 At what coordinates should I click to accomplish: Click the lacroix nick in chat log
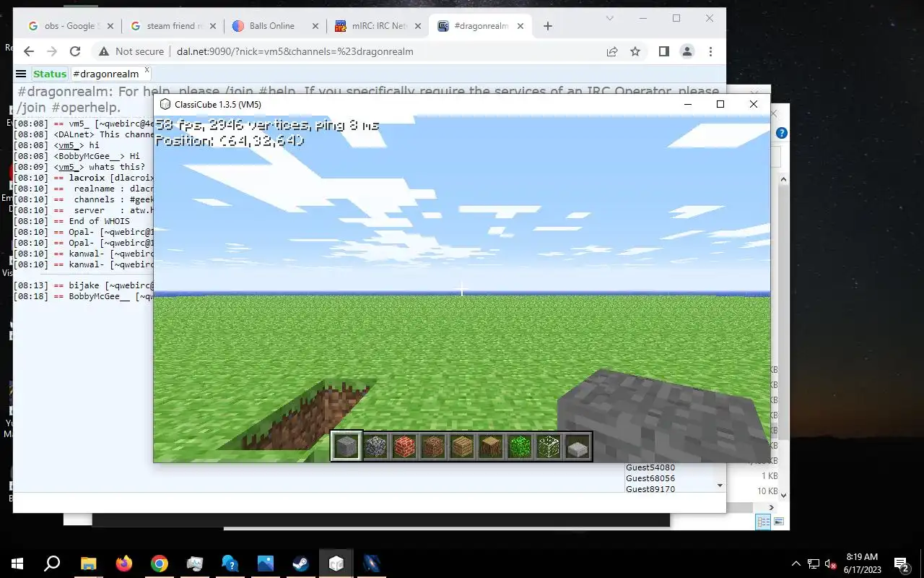[87, 178]
